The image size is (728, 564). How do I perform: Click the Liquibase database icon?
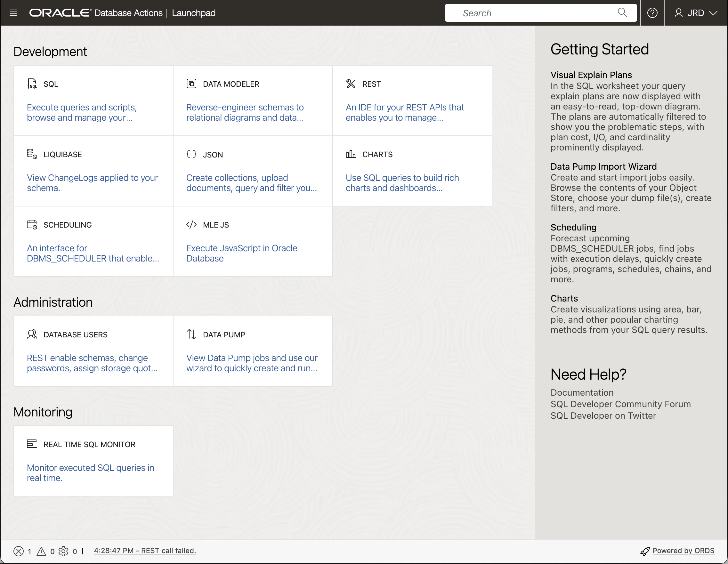[x=32, y=154]
